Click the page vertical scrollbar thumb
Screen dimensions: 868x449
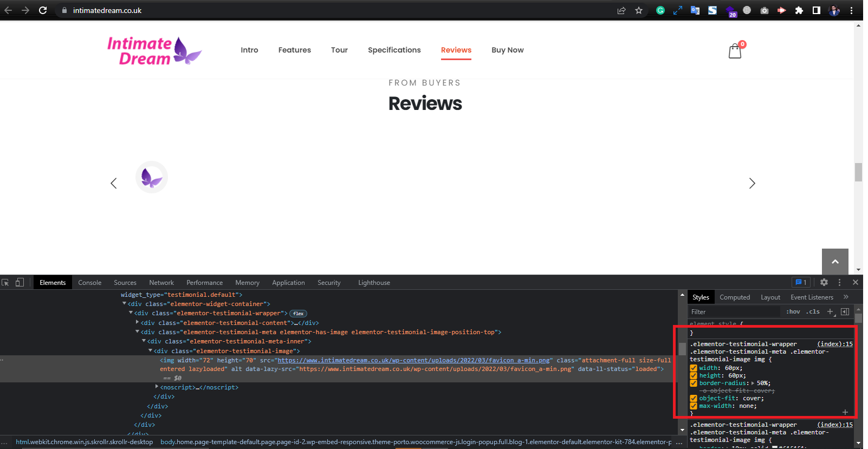point(858,172)
